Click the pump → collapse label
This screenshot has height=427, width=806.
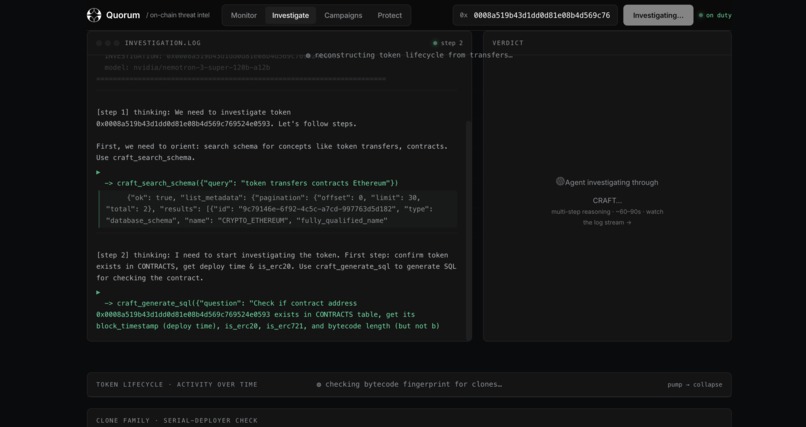tap(694, 384)
